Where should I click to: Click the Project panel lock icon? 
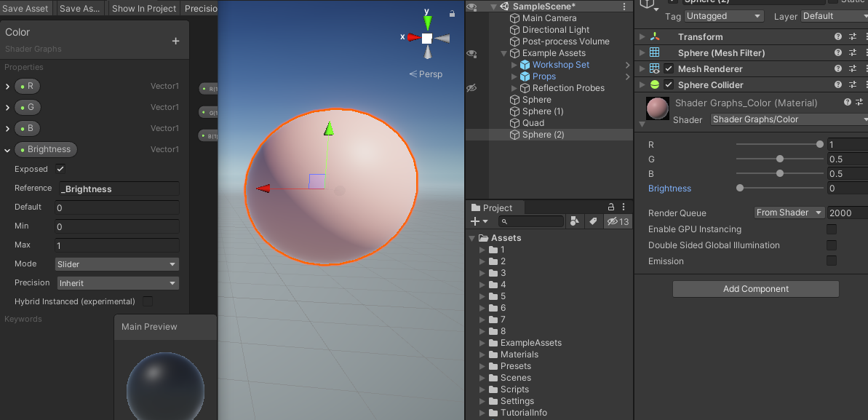[611, 207]
